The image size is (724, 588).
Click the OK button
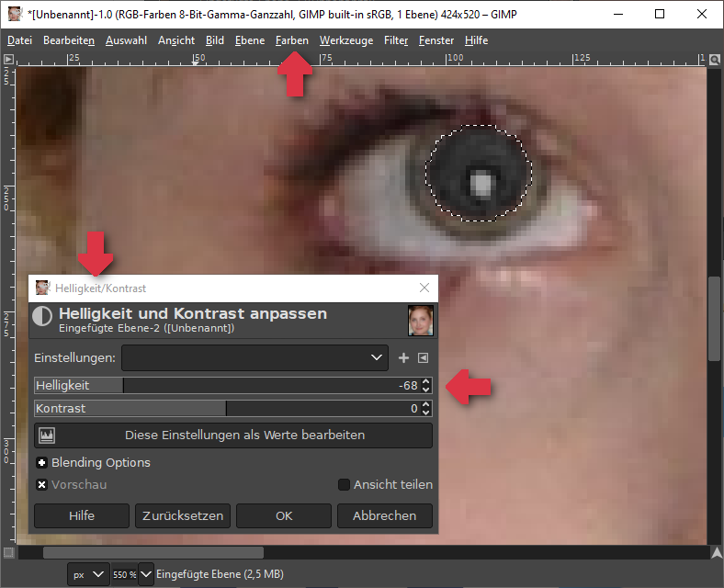(x=284, y=515)
